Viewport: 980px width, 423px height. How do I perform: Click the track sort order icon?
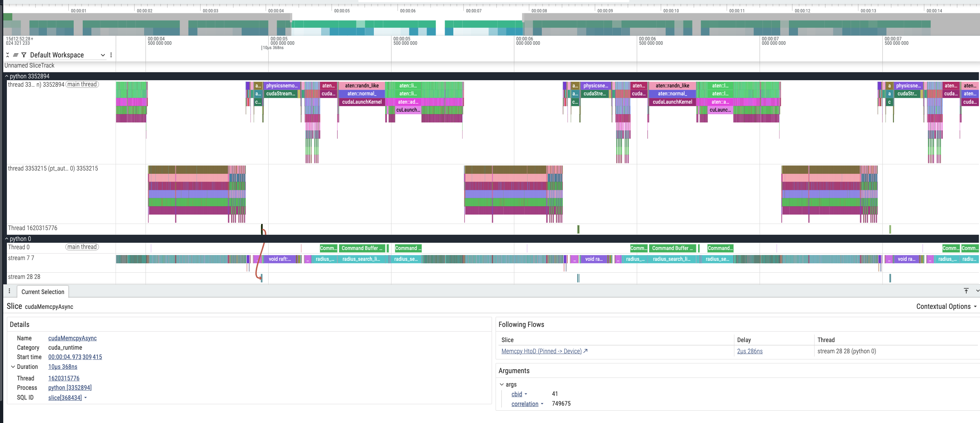16,55
